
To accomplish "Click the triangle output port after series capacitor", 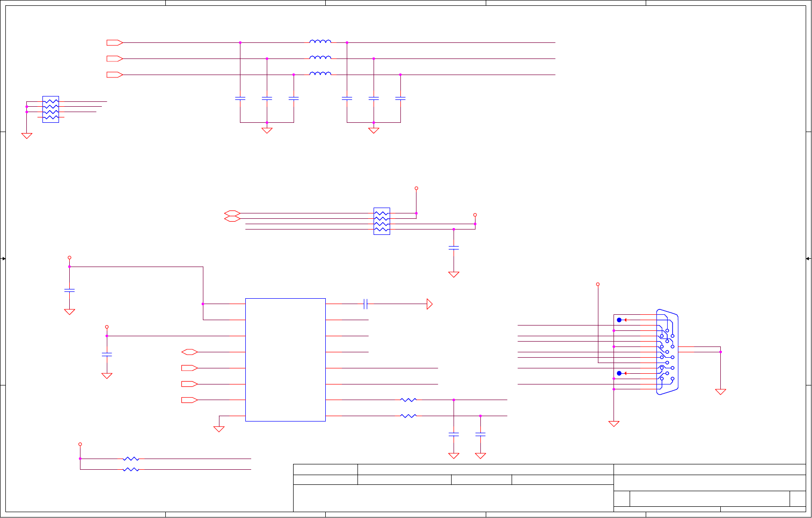I will coord(430,304).
